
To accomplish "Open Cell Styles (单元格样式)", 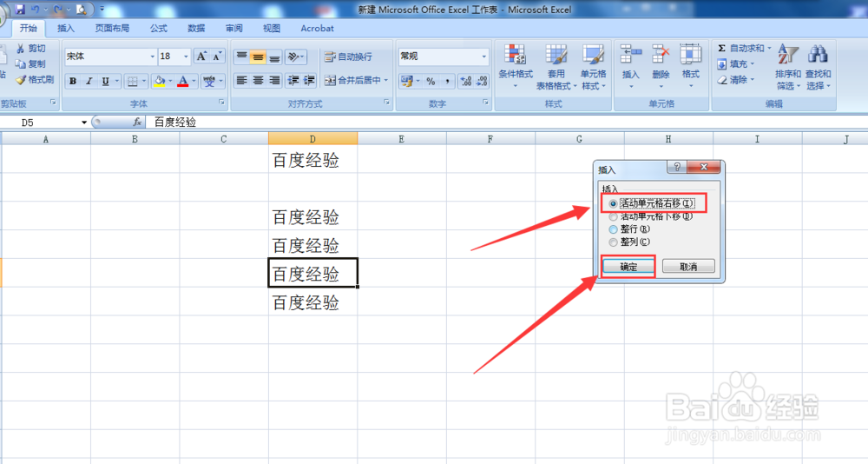I will pyautogui.click(x=593, y=67).
